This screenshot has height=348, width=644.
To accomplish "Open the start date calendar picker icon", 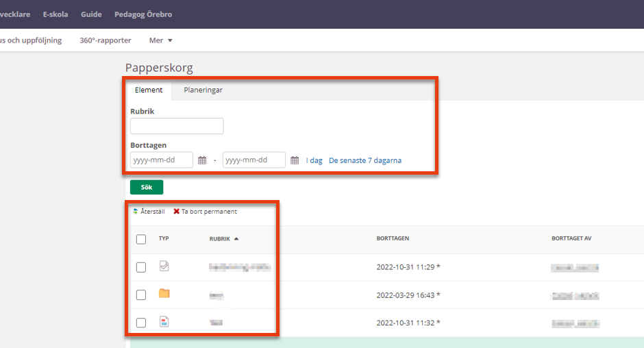I will (202, 160).
